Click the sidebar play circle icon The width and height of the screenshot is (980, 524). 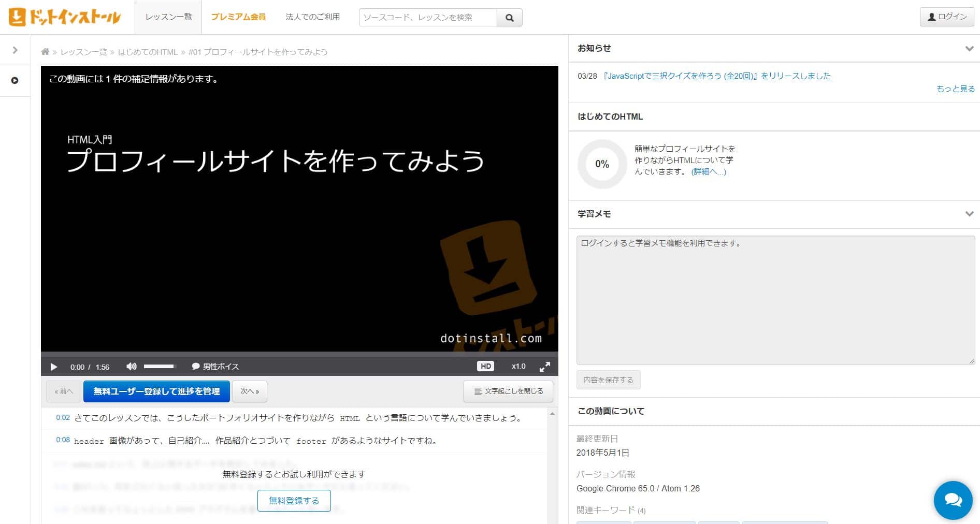15,80
